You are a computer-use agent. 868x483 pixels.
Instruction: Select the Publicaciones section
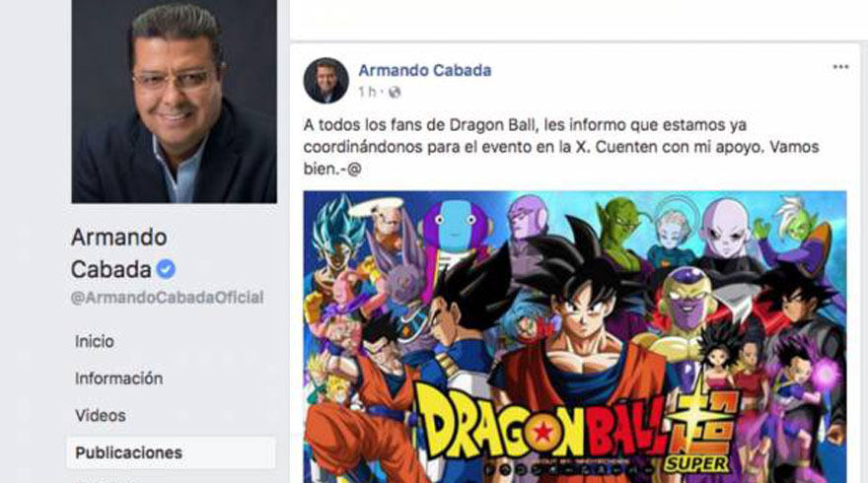(171, 452)
